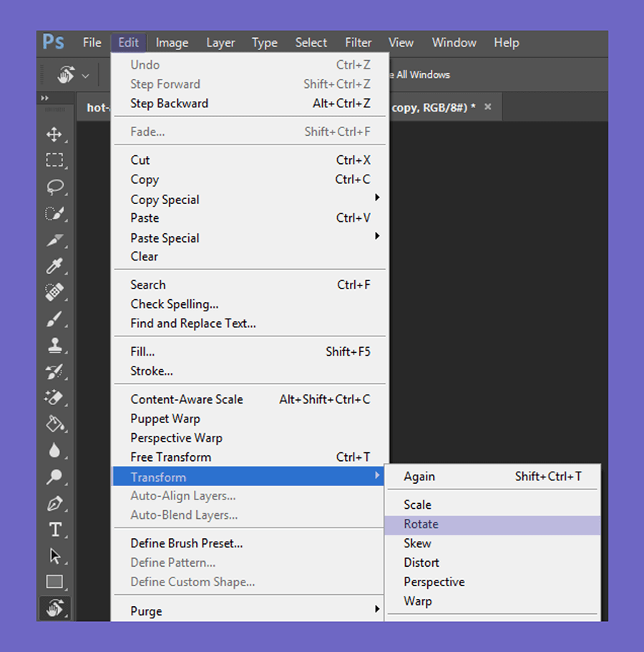Viewport: 644px width, 652px height.
Task: Choose Puppet Warp
Action: coord(250,418)
